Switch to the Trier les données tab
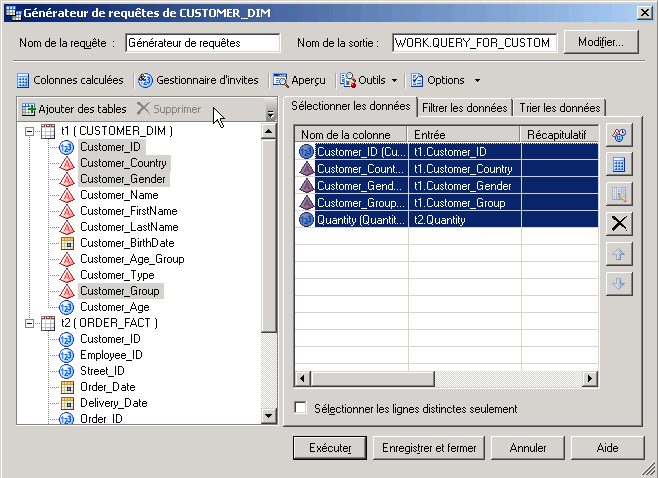This screenshot has height=478, width=658. (559, 108)
